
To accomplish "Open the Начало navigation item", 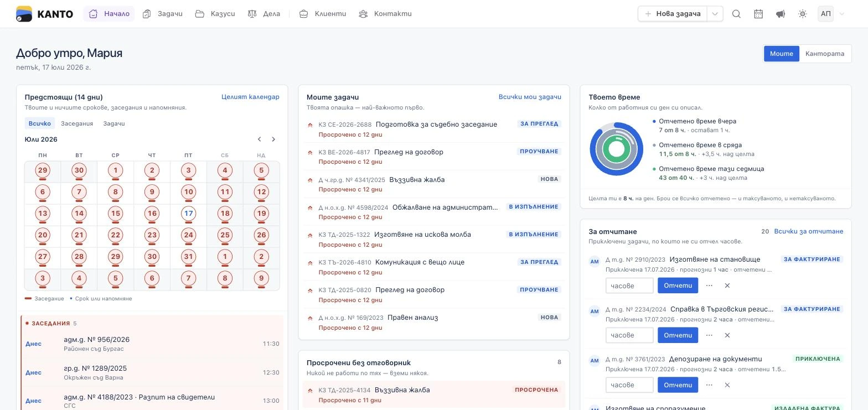I will tap(109, 14).
